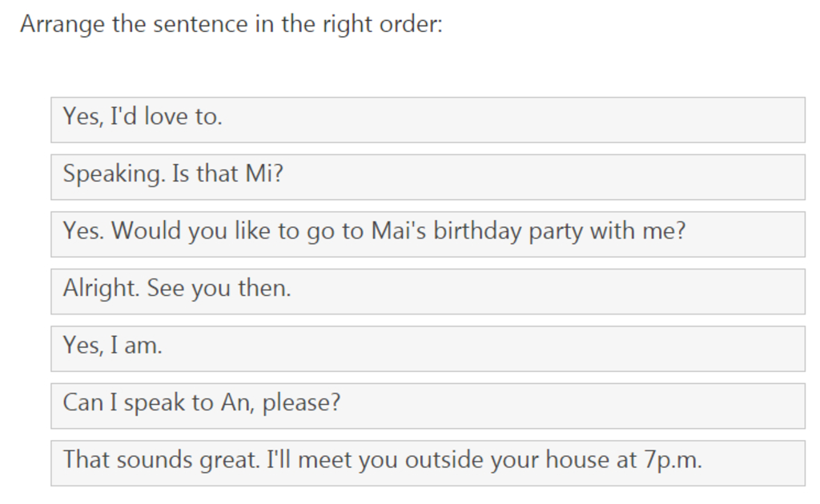The width and height of the screenshot is (820, 504).
Task: Click the words "love to" in first box
Action: click(x=183, y=117)
